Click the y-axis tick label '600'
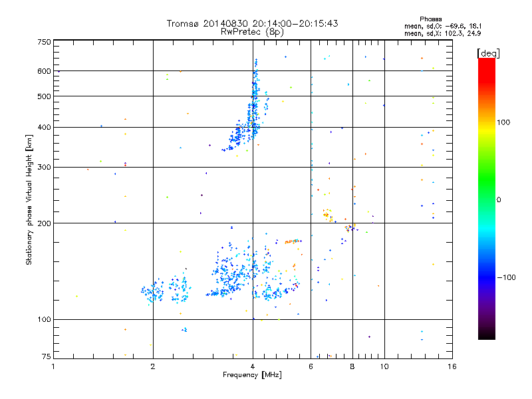The image size is (532, 399). (44, 71)
